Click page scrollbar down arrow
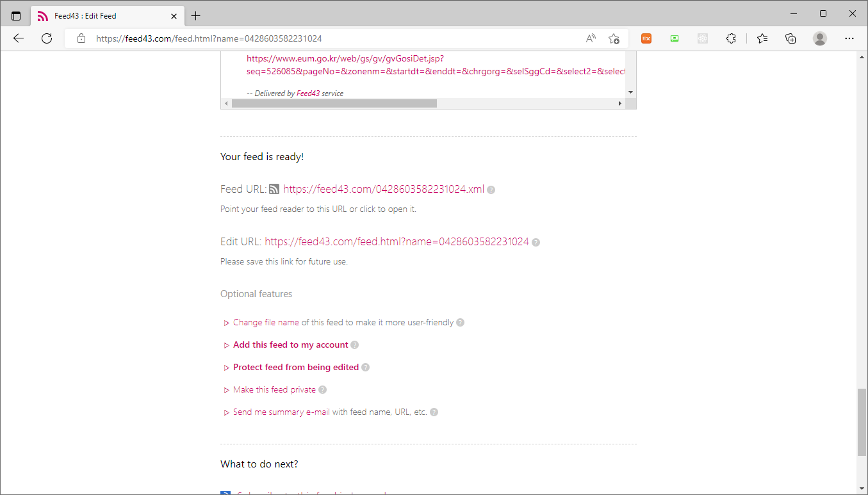Image resolution: width=868 pixels, height=495 pixels. [862, 489]
